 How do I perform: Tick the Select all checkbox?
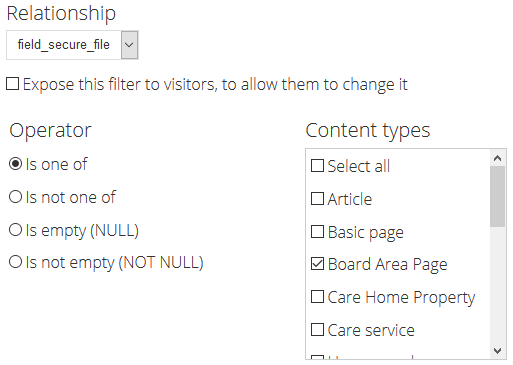pyautogui.click(x=317, y=165)
